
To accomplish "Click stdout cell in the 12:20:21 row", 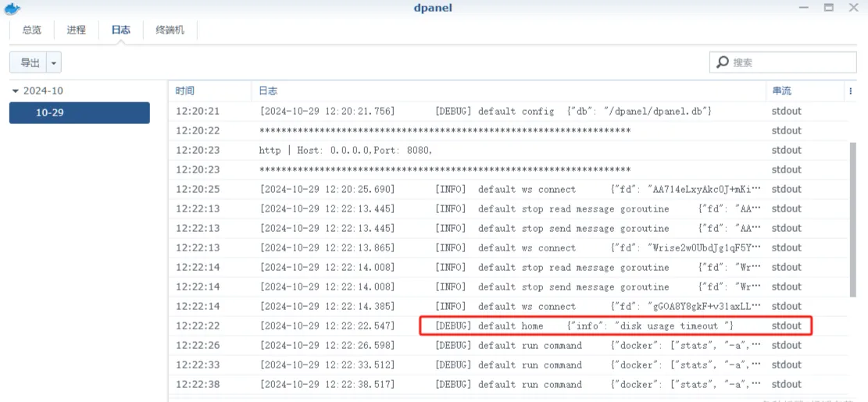I will tap(787, 111).
